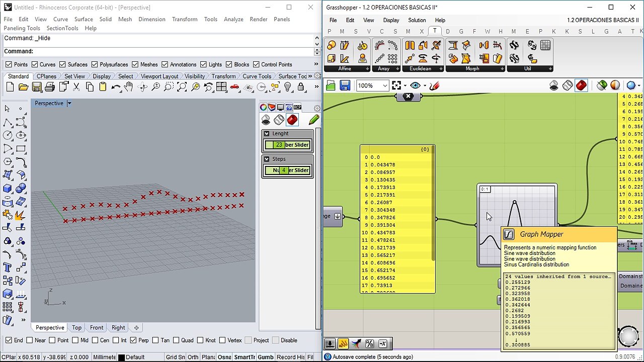Enable the Quad osnap checkbox
The width and height of the screenshot is (644, 362).
coord(176,340)
